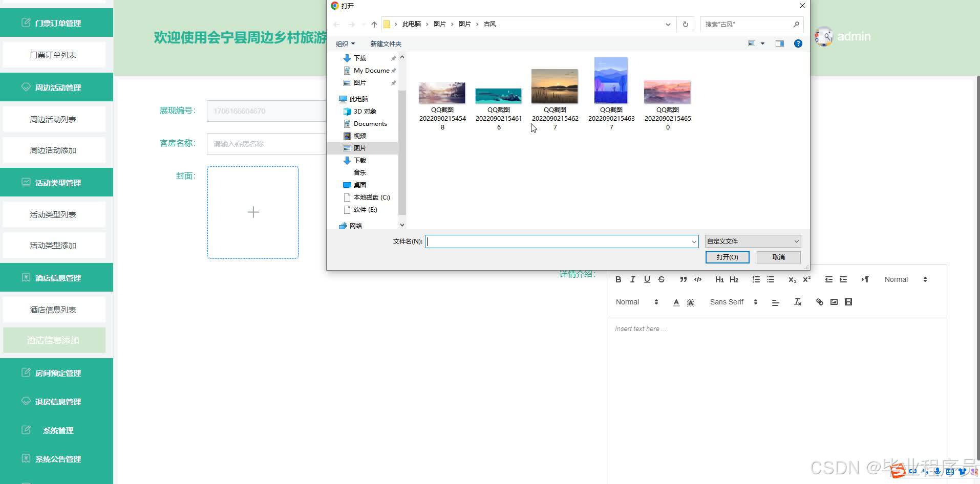Increase indent in editor
Image resolution: width=980 pixels, height=484 pixels.
tap(843, 279)
